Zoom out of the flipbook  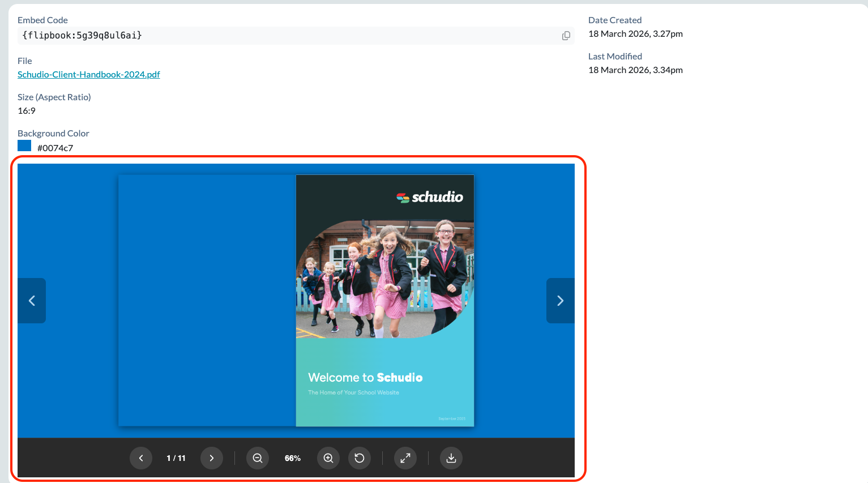[x=258, y=458]
